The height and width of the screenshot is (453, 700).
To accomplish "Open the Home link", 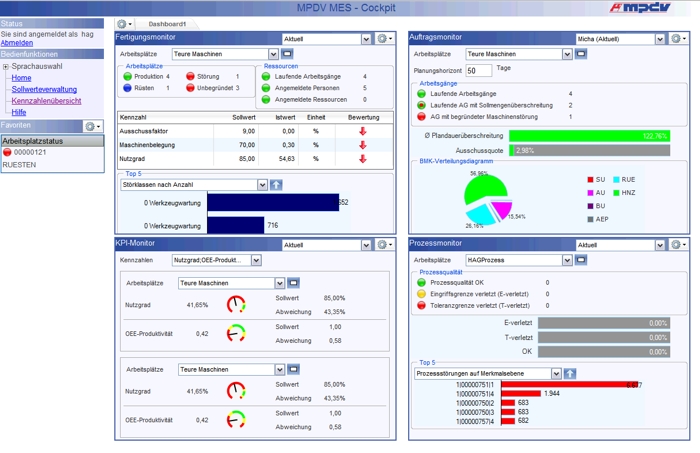I will coord(21,78).
